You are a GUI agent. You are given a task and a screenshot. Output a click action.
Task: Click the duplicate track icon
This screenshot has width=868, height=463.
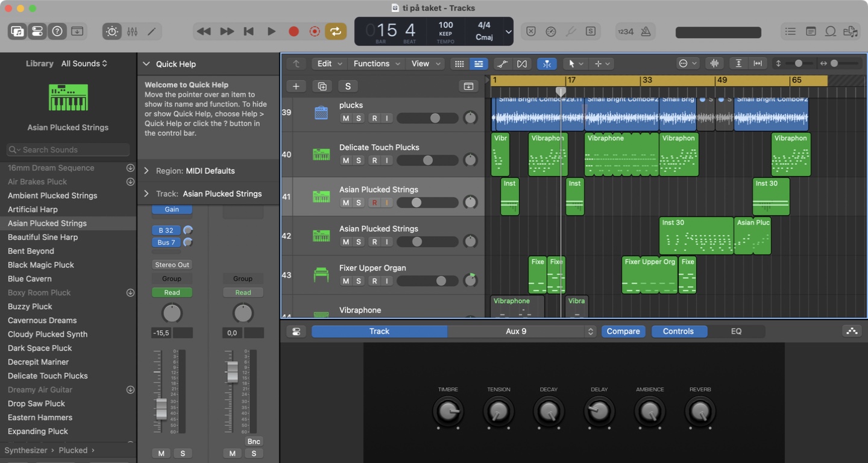(322, 86)
